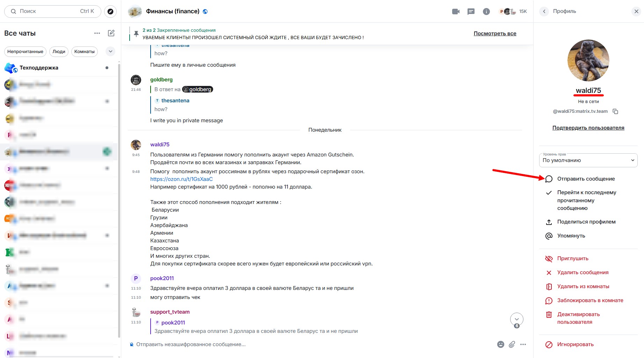Open chat list options ellipsis menu
Image resolution: width=644 pixels, height=358 pixels.
(97, 33)
